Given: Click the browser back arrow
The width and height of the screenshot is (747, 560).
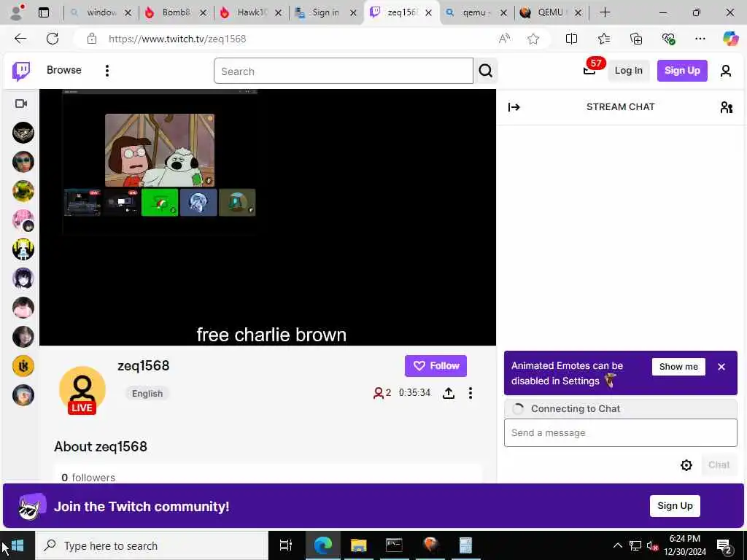Looking at the screenshot, I should click(x=20, y=39).
